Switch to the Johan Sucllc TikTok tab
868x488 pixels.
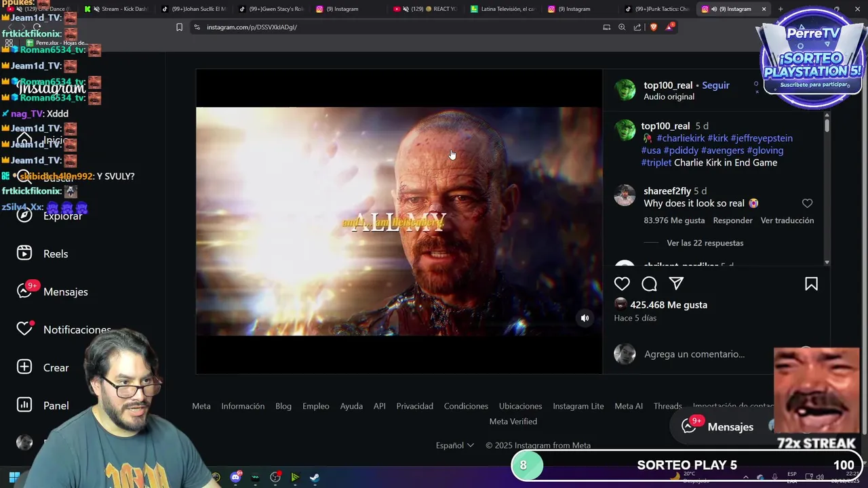[x=195, y=9]
